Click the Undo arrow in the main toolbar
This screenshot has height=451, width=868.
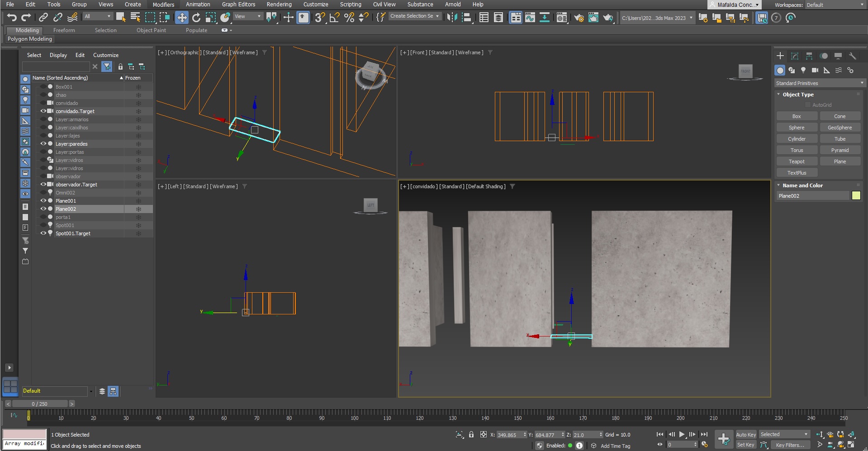(12, 18)
